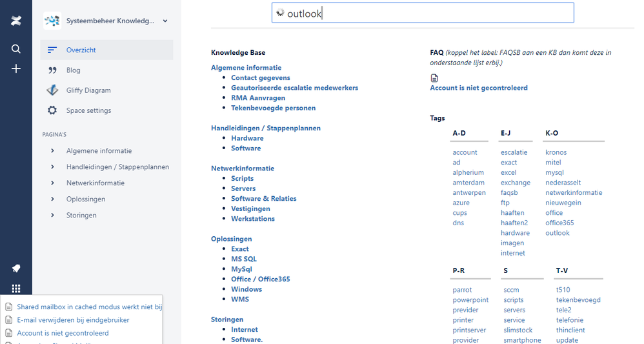Open Storingen page in sidebar tree

(x=81, y=216)
